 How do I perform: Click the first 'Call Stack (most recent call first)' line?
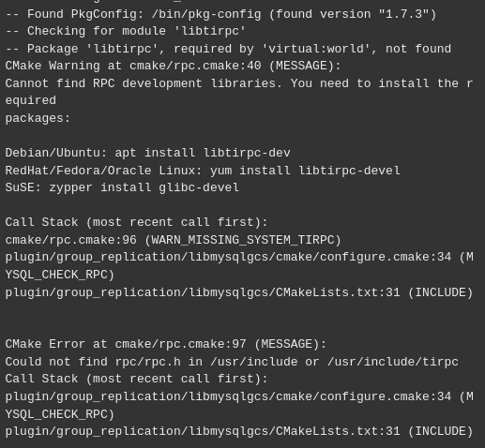136,222
